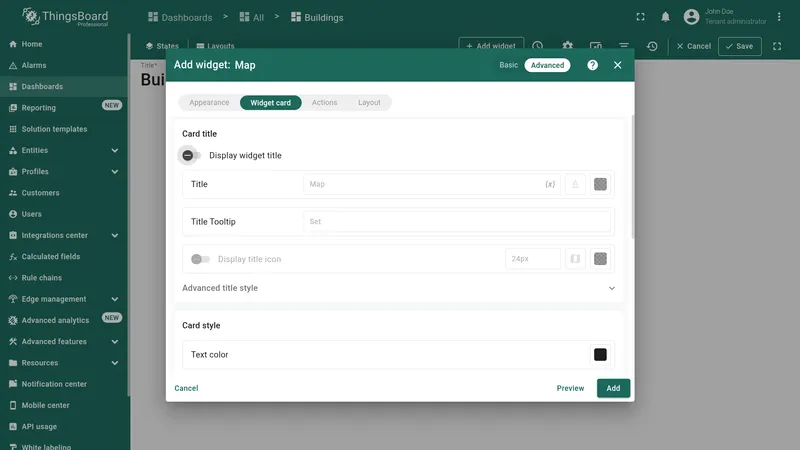This screenshot has width=800, height=450.
Task: Save the dashboard
Action: (x=739, y=46)
